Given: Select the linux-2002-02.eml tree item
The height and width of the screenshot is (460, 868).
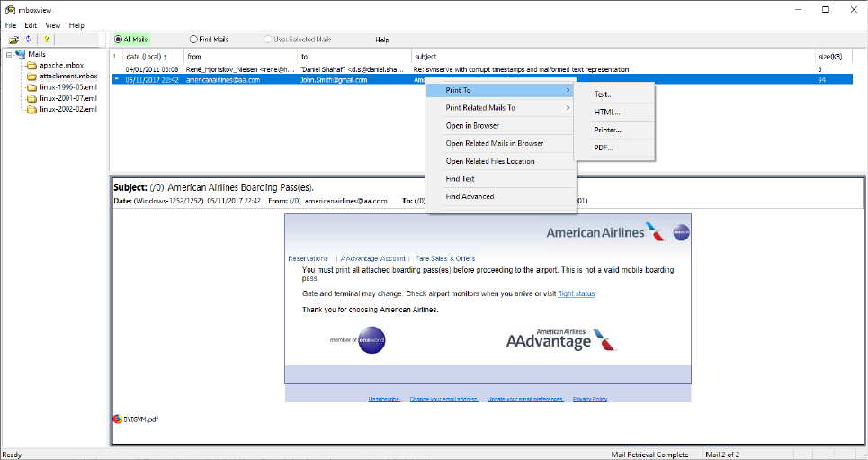Looking at the screenshot, I should [x=68, y=110].
